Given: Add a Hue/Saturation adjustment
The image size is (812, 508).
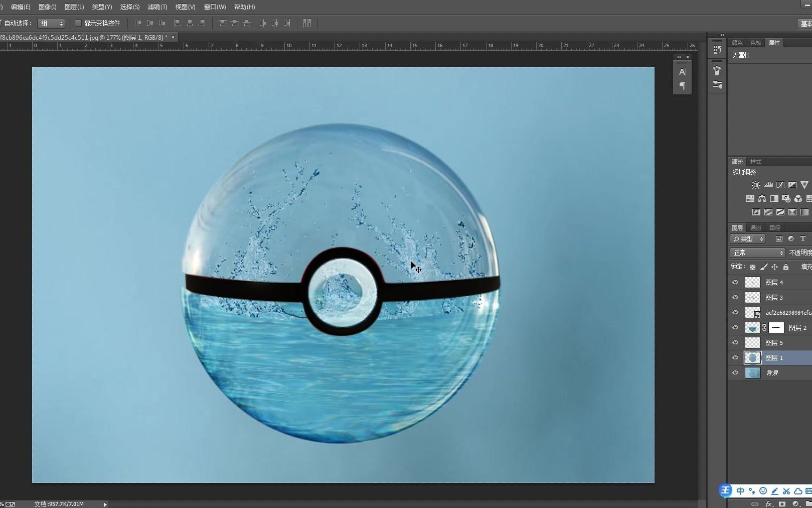Looking at the screenshot, I should coord(750,199).
